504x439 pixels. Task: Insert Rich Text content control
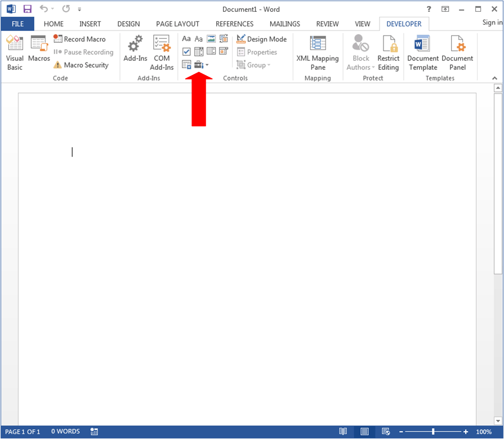186,39
